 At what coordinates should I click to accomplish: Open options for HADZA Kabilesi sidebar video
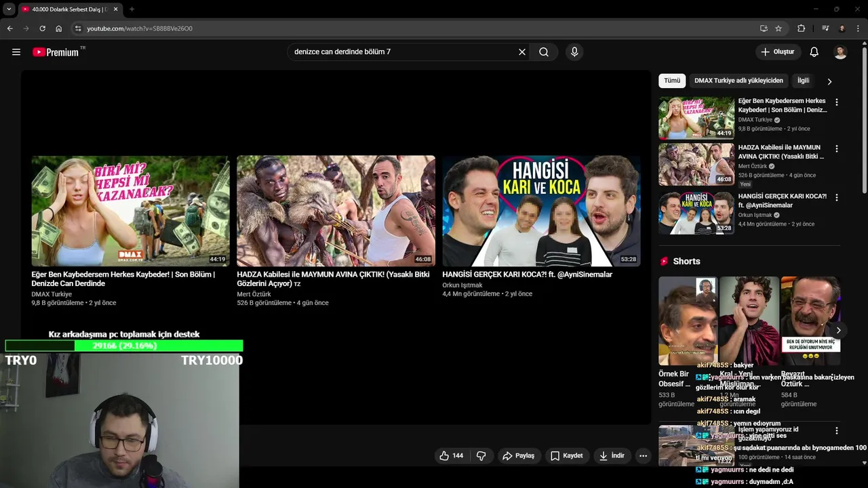[x=836, y=149]
